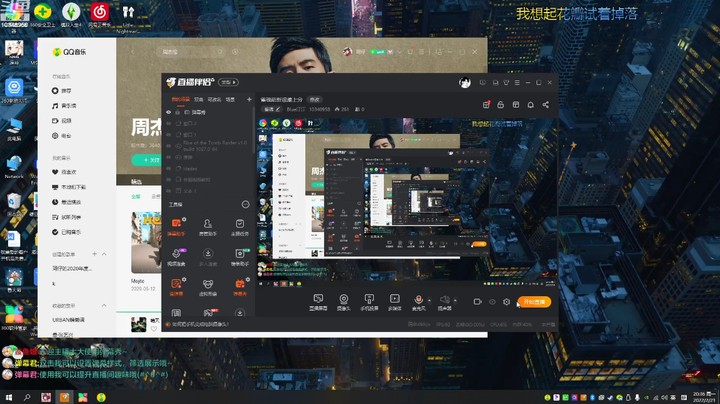Viewport: 720px width, 404px height.
Task: Open the orange TV-shaped tool in toolbox
Action: 240,287
